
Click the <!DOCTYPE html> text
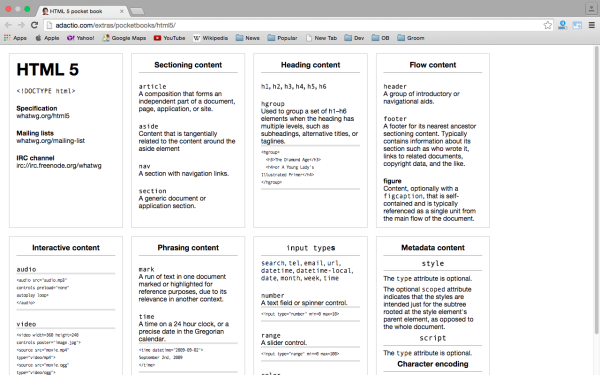point(46,91)
